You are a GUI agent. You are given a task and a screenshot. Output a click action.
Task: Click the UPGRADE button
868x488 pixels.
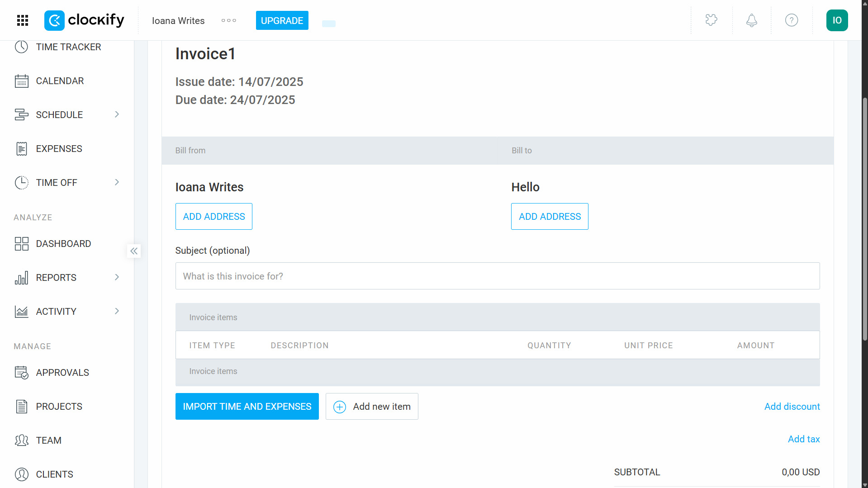(282, 20)
